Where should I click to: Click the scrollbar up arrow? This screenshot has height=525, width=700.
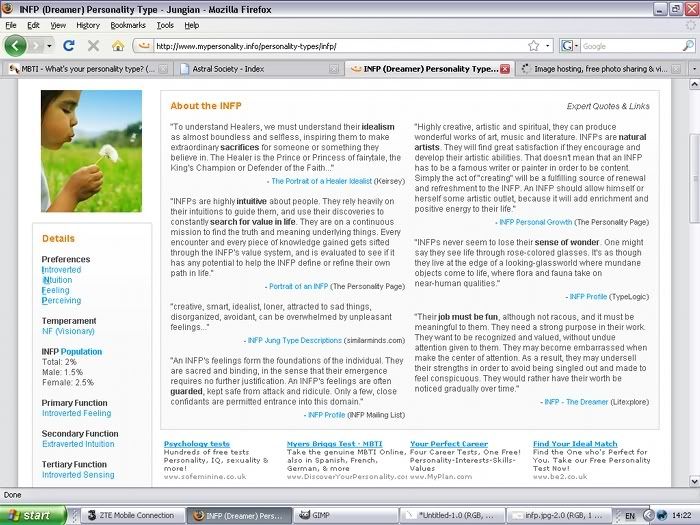pos(694,84)
